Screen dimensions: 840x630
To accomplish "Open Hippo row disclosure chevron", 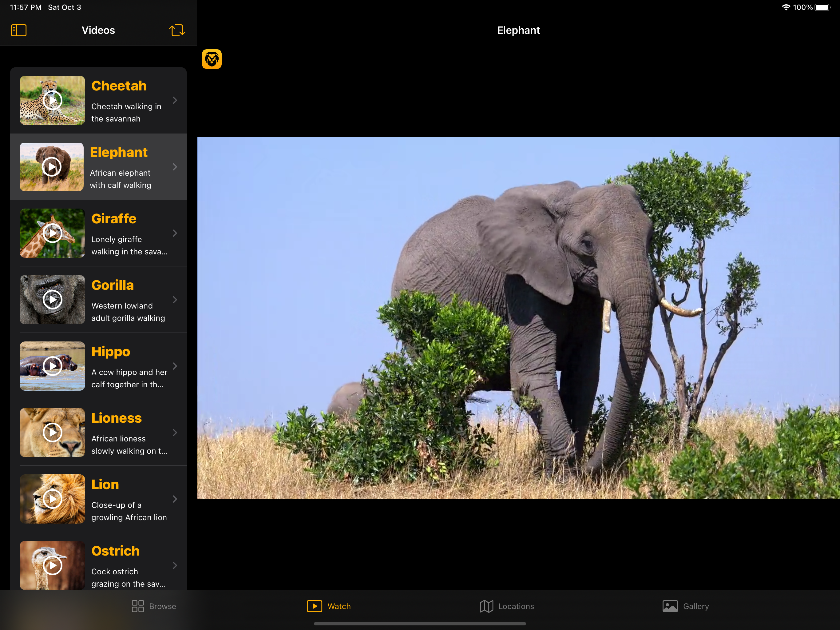I will [x=175, y=366].
